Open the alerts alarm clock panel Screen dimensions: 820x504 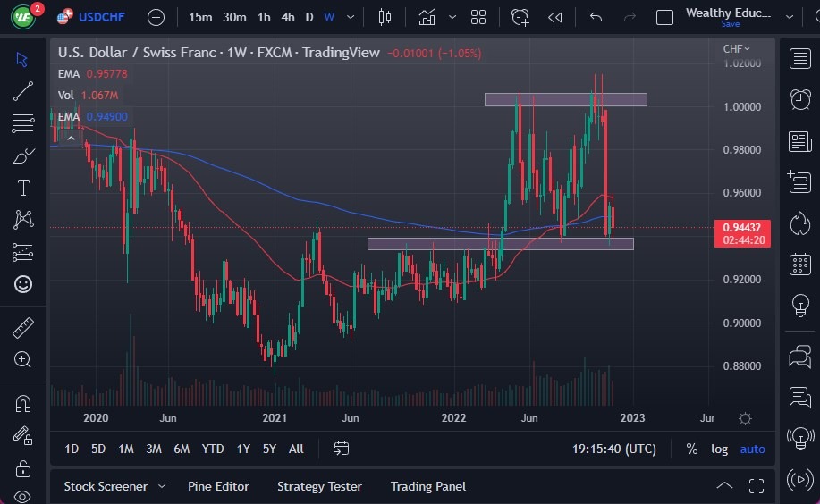click(799, 99)
